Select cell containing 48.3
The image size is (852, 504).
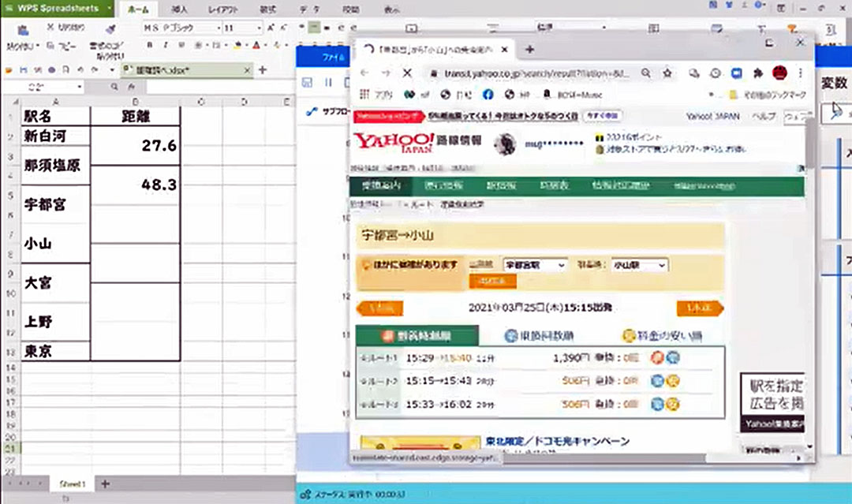coord(136,185)
